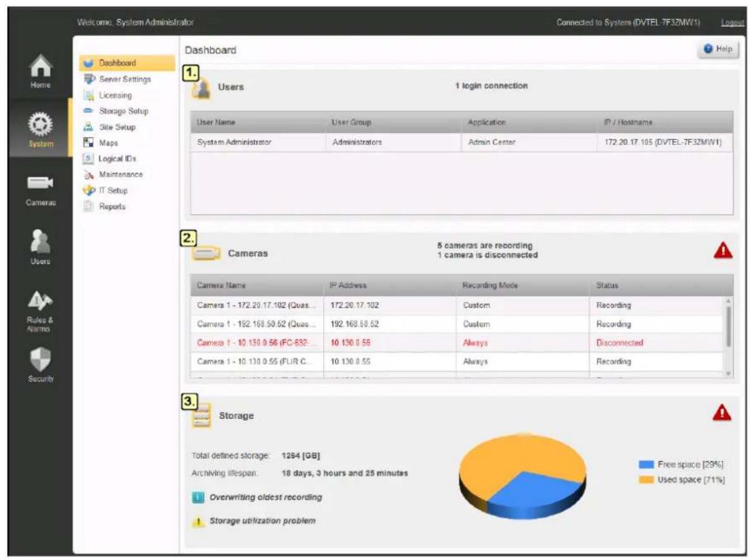Click the Admin Center application cell

coord(529,143)
